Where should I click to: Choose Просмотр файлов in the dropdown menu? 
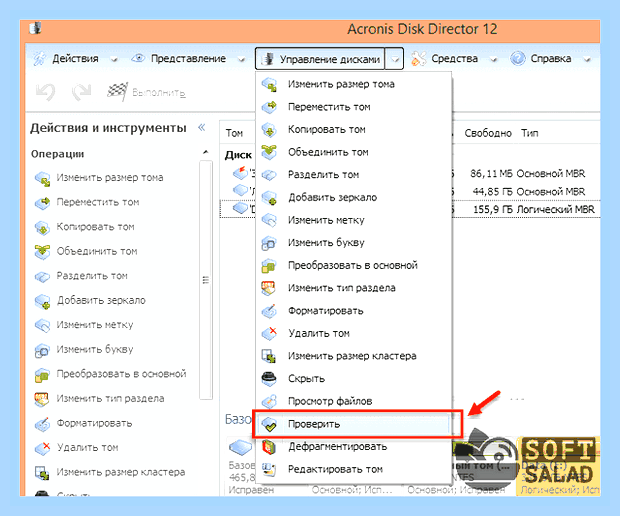[354, 401]
